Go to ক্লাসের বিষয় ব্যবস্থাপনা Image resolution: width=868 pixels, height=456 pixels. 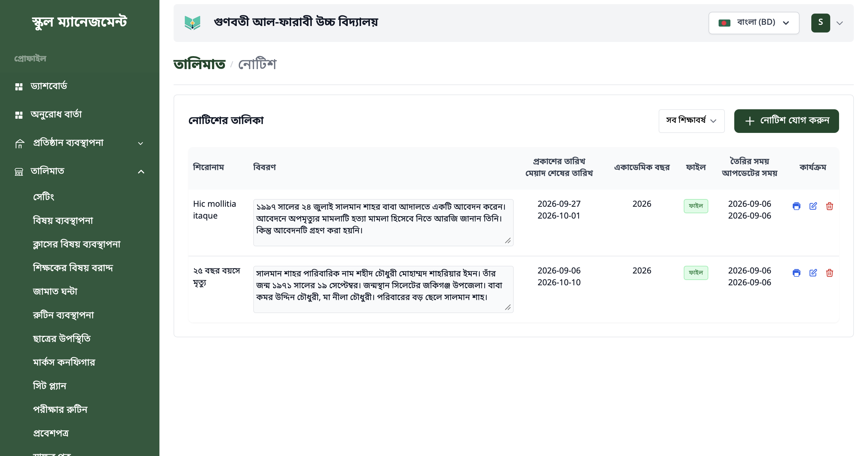pos(76,244)
